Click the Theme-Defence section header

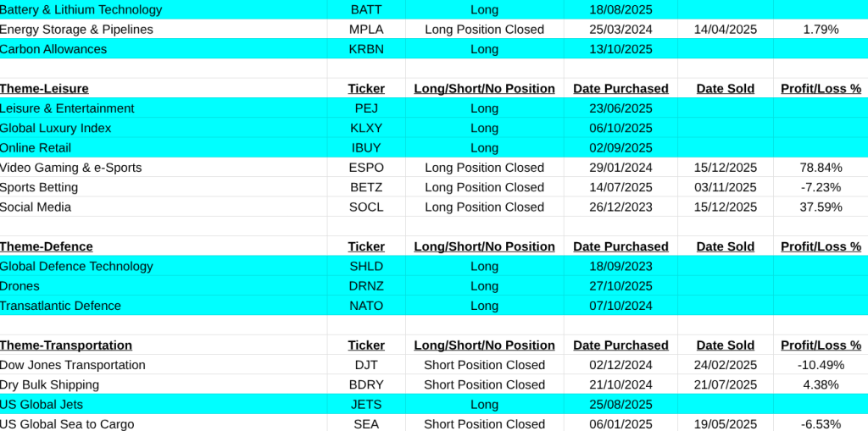46,246
